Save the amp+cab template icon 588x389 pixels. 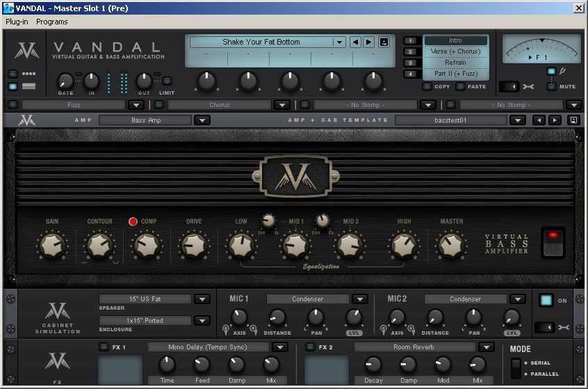point(573,120)
